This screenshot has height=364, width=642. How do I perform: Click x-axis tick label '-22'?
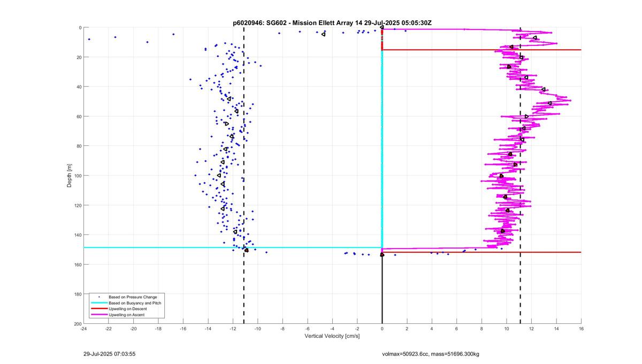coord(108,329)
